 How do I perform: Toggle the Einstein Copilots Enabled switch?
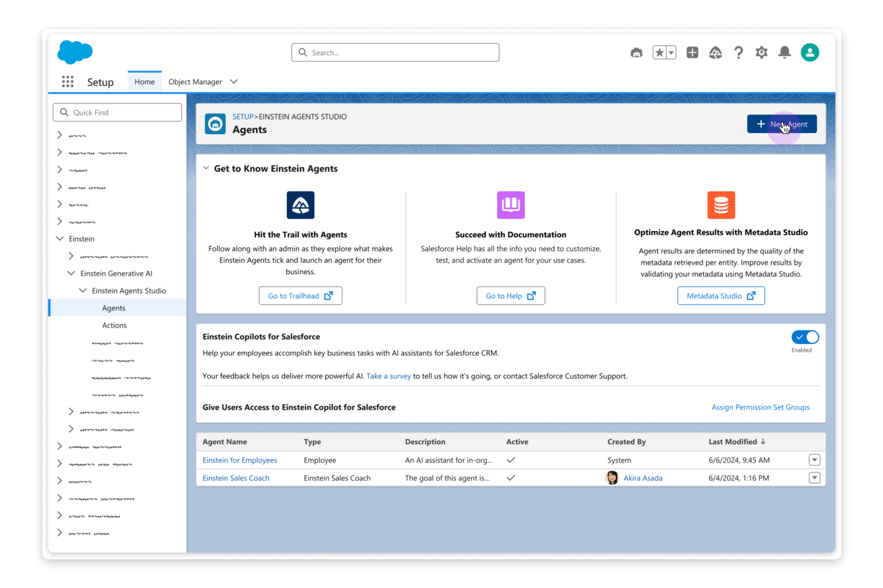(805, 337)
